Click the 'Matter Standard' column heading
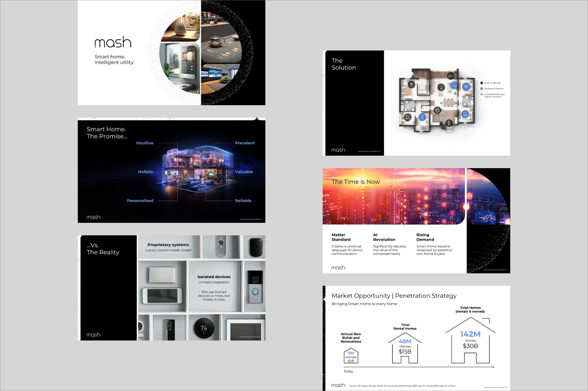This screenshot has width=588, height=391. pos(341,237)
